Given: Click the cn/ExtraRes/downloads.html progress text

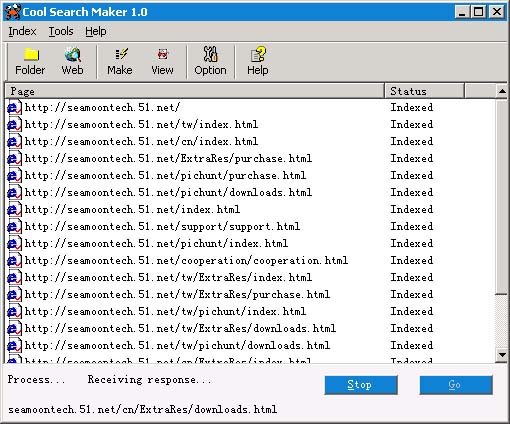Looking at the screenshot, I should (x=142, y=409).
